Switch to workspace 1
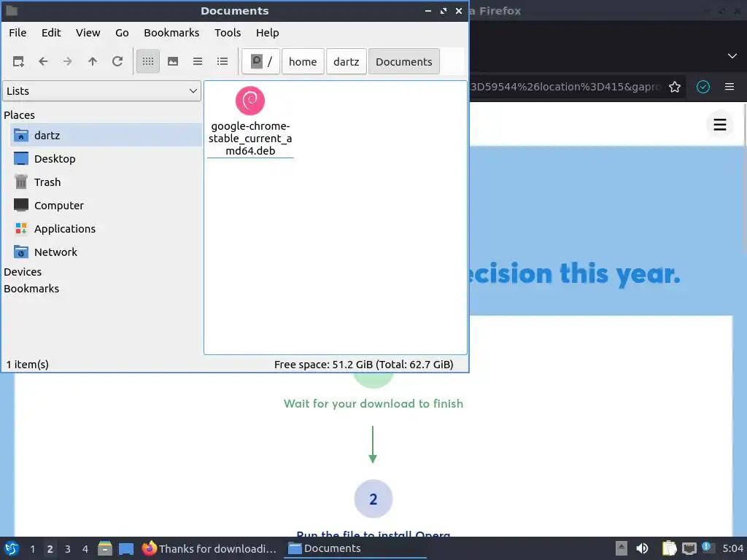The width and height of the screenshot is (747, 560). [x=32, y=549]
